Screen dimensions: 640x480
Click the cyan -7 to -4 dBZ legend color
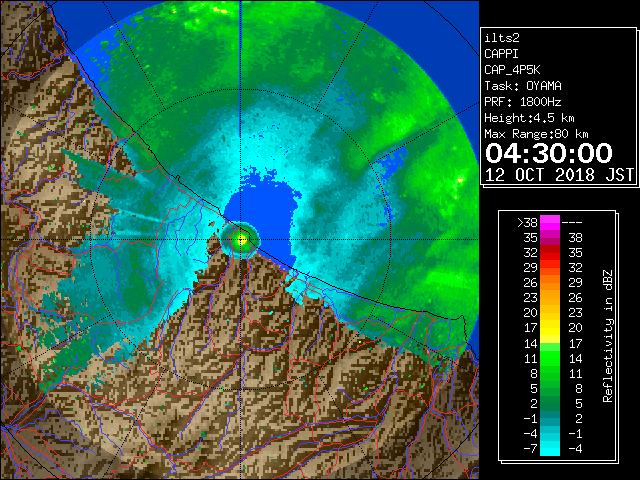click(x=550, y=448)
